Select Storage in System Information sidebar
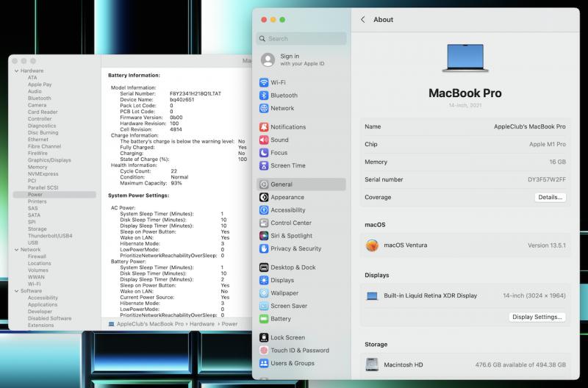Image resolution: width=588 pixels, height=388 pixels. pyautogui.click(x=37, y=229)
